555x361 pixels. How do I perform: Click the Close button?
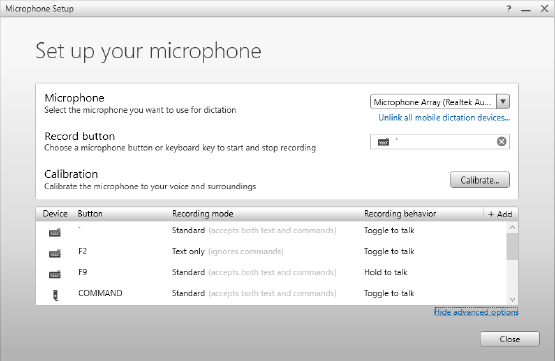[x=510, y=339]
